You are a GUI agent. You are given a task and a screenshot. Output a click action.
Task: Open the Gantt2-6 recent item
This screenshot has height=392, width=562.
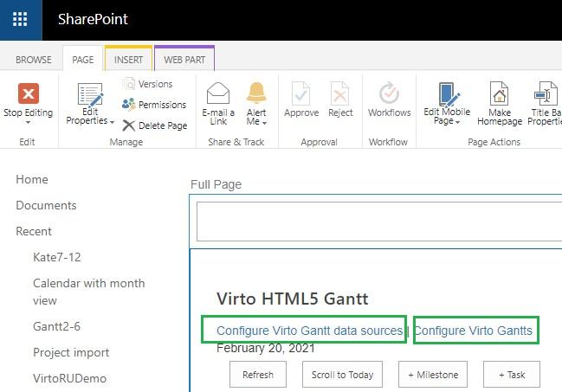[56, 326]
